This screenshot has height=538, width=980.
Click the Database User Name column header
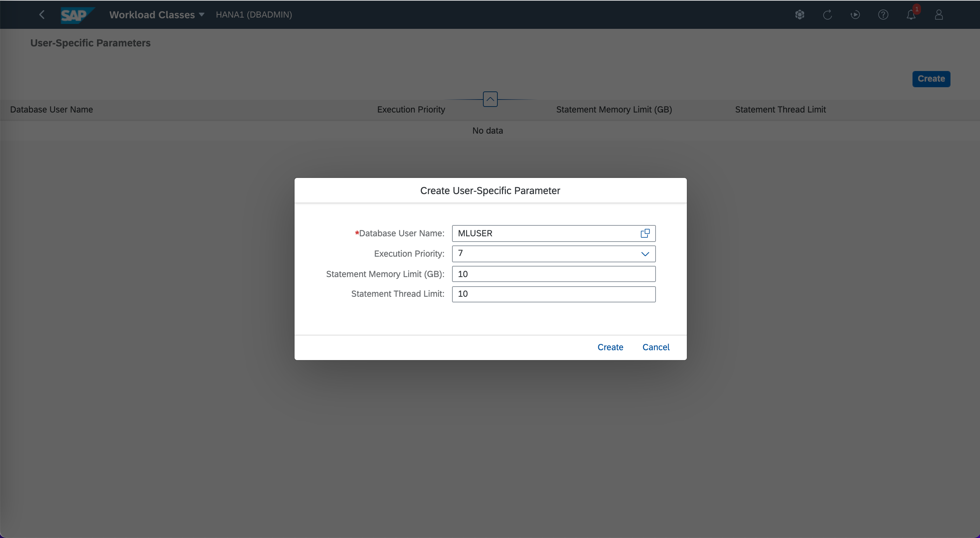click(x=51, y=110)
